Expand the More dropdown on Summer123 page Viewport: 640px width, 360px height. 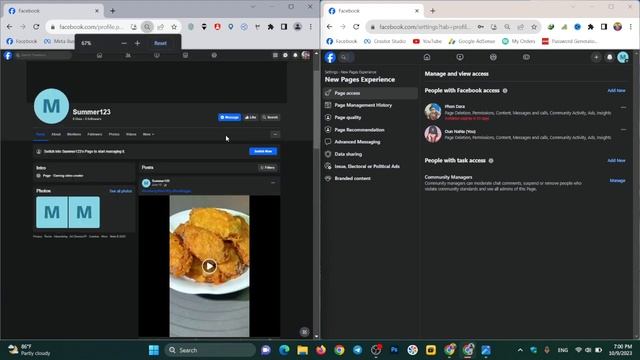point(148,134)
